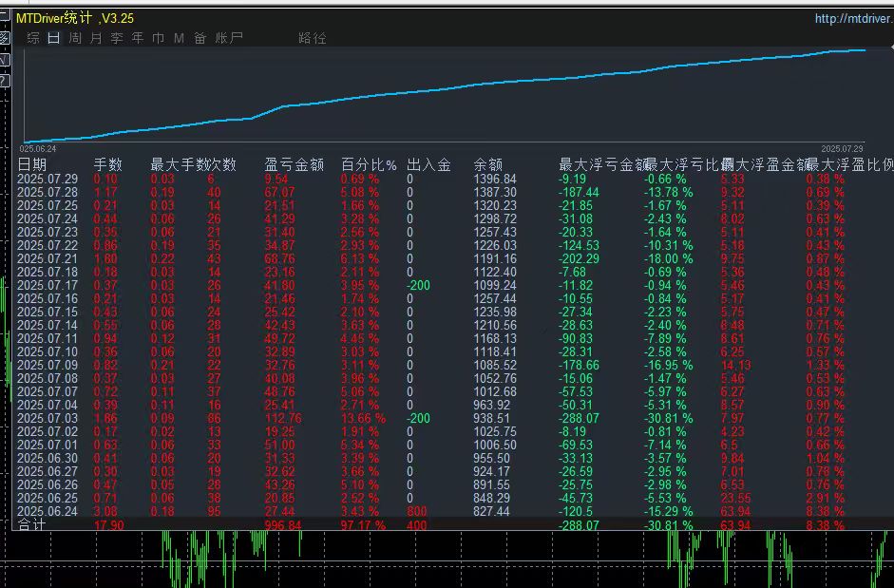Image resolution: width=894 pixels, height=588 pixels.
Task: Click the 最大浮亏金额 column header
Action: [603, 165]
